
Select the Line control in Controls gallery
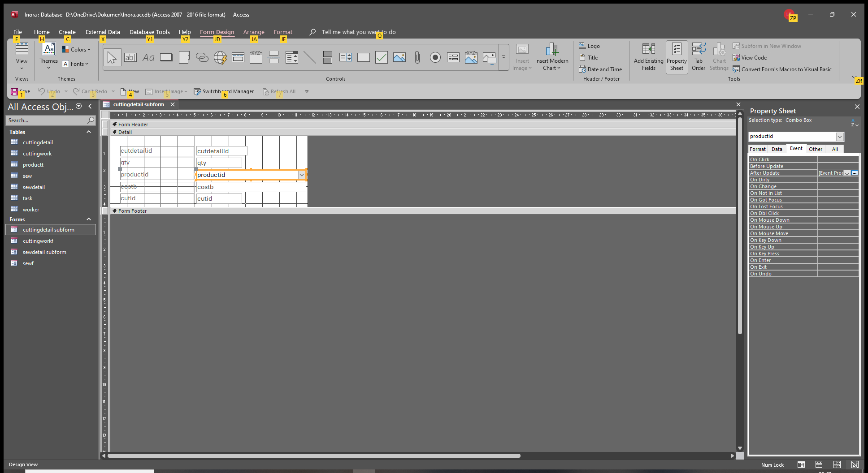[309, 57]
